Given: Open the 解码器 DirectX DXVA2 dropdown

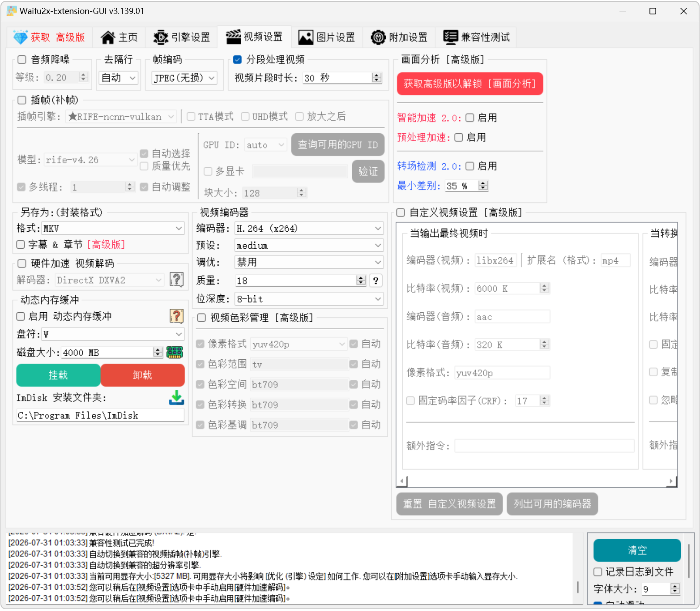Looking at the screenshot, I should (x=110, y=280).
